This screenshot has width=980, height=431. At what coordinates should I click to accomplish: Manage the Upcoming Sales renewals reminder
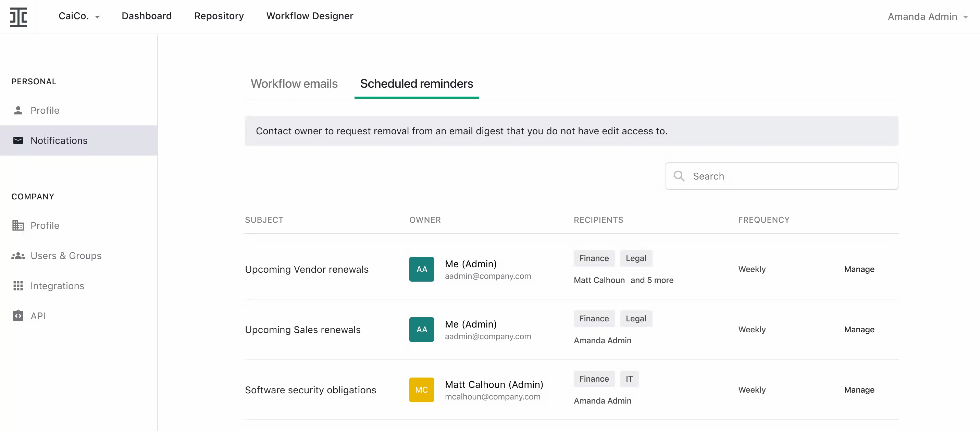click(859, 330)
